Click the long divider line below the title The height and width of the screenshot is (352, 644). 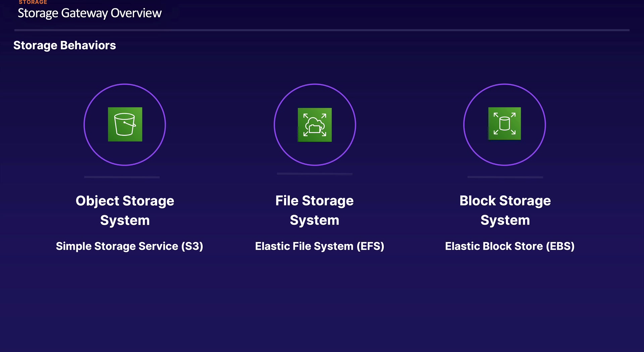coord(322,30)
